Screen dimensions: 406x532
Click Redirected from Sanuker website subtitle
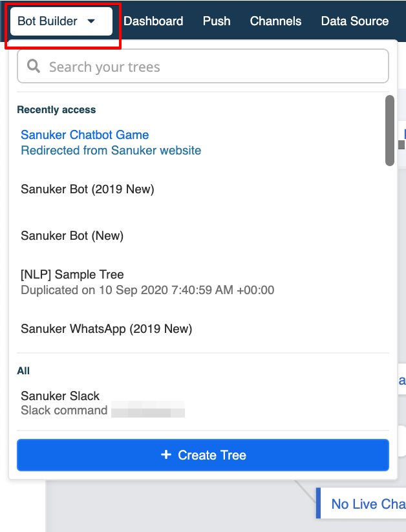tap(111, 151)
